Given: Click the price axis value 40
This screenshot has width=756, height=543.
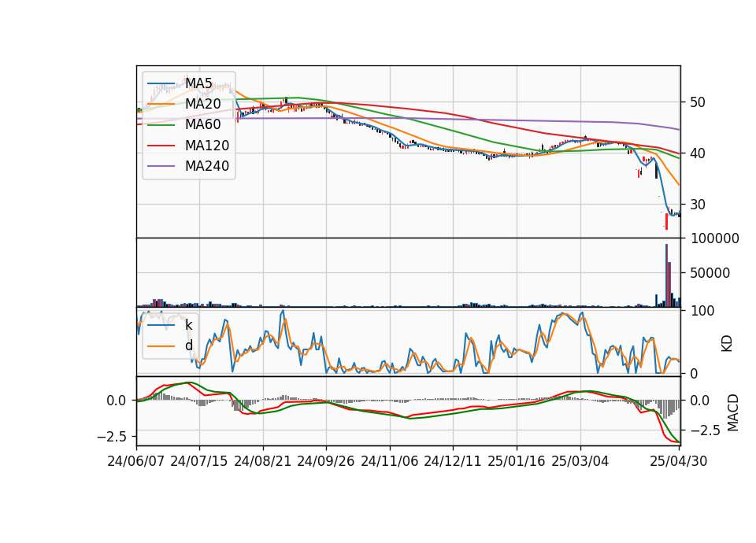Looking at the screenshot, I should point(697,153).
